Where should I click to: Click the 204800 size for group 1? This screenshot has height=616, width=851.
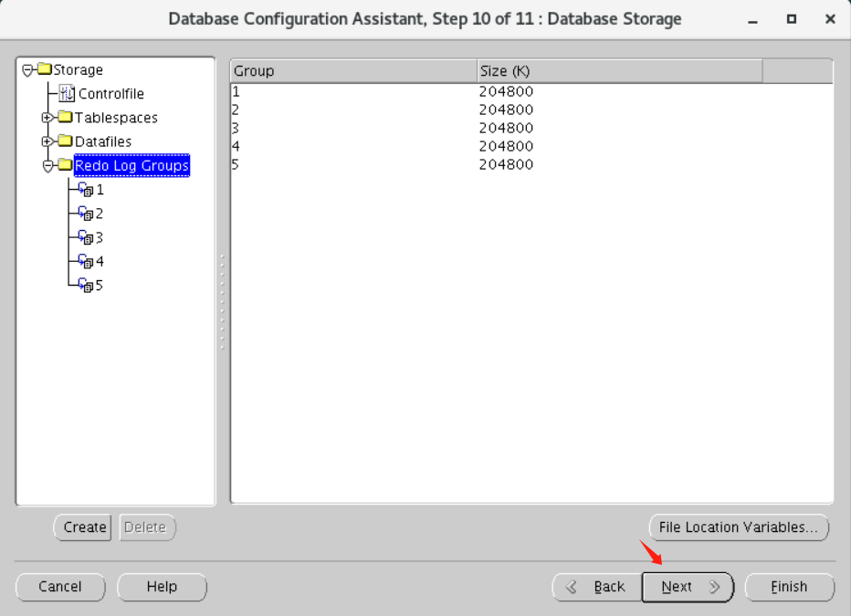point(507,91)
